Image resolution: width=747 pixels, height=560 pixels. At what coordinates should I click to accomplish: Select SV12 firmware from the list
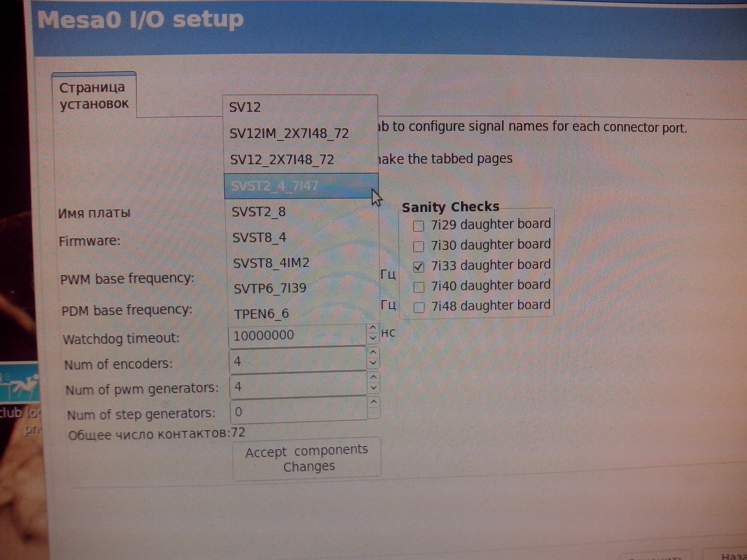[x=245, y=107]
